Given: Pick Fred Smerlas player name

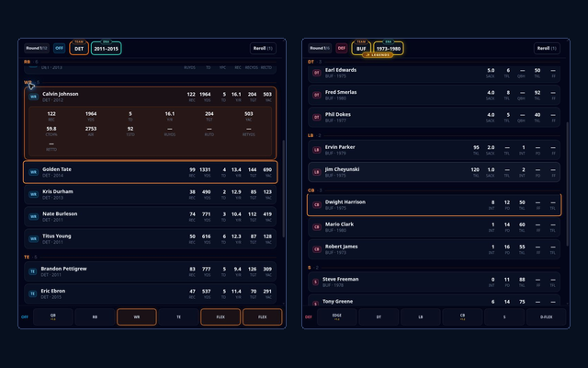Looking at the screenshot, I should [x=341, y=92].
